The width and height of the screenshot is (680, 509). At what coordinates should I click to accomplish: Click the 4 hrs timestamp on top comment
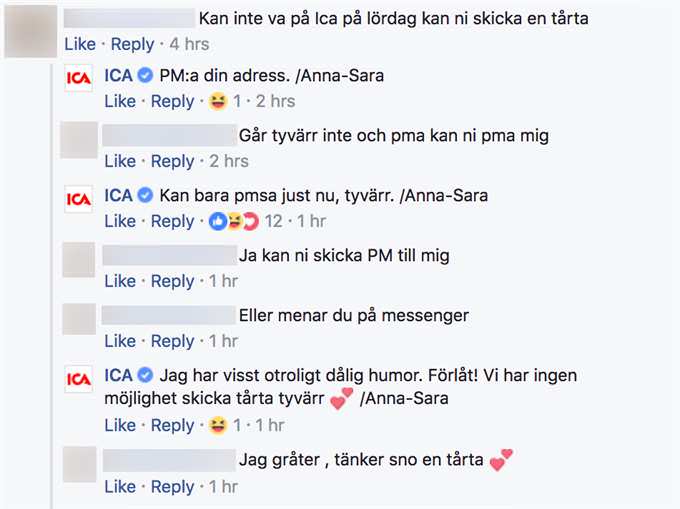pos(190,44)
